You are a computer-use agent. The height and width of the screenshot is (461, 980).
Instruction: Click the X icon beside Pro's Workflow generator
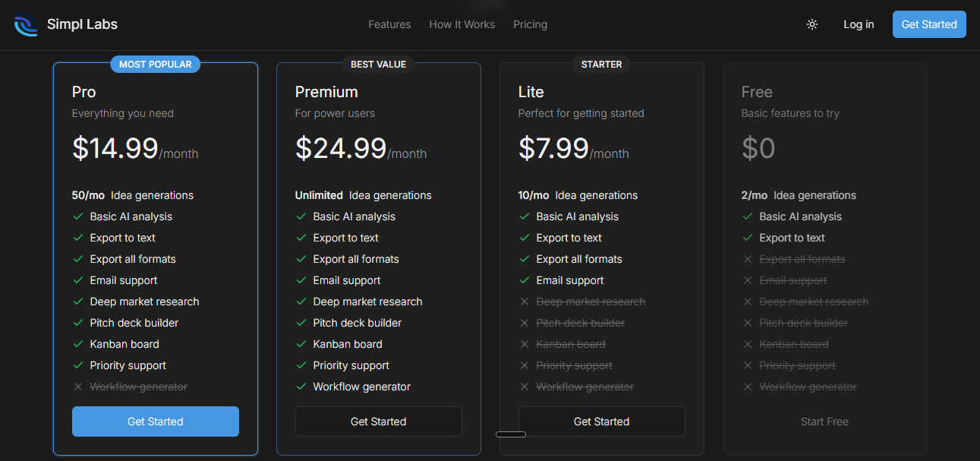pyautogui.click(x=77, y=387)
